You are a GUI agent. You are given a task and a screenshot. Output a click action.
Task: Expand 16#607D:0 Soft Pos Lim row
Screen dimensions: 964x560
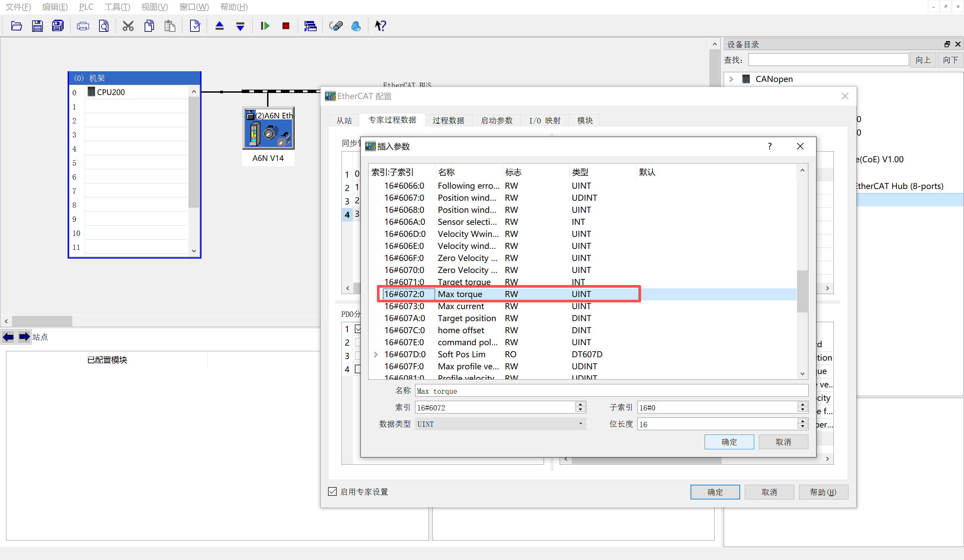click(376, 354)
